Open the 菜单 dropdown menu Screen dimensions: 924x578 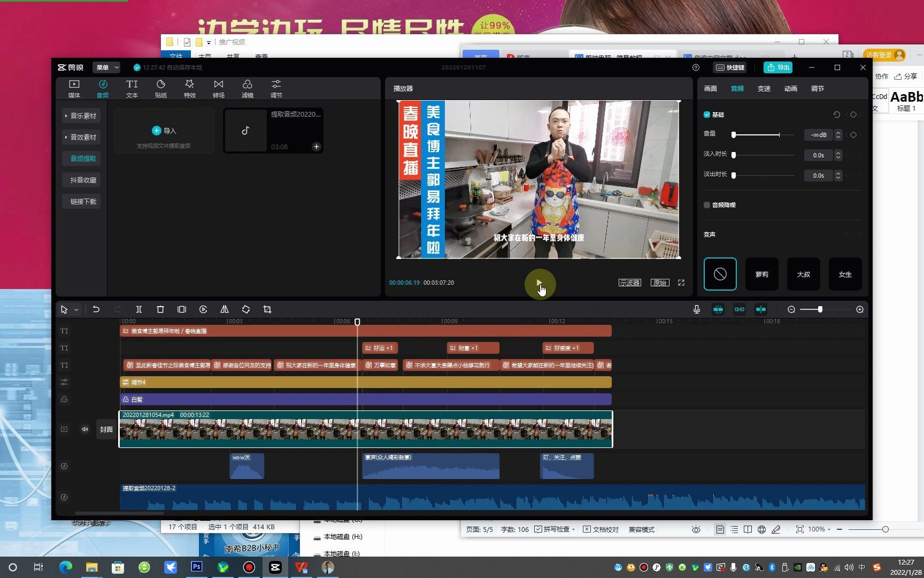pos(106,67)
